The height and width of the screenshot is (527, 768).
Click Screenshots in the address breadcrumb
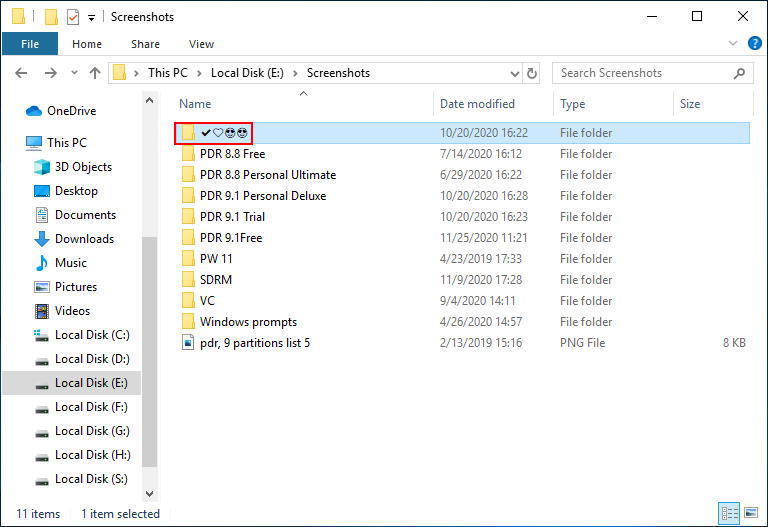338,73
